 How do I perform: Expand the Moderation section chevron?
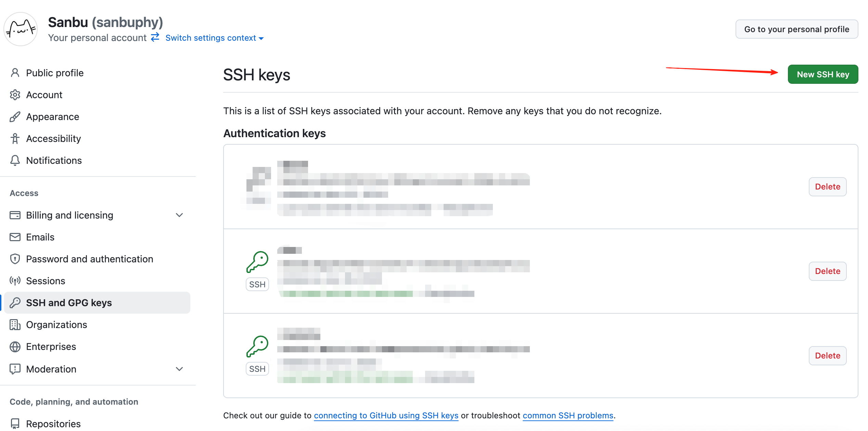click(x=179, y=369)
